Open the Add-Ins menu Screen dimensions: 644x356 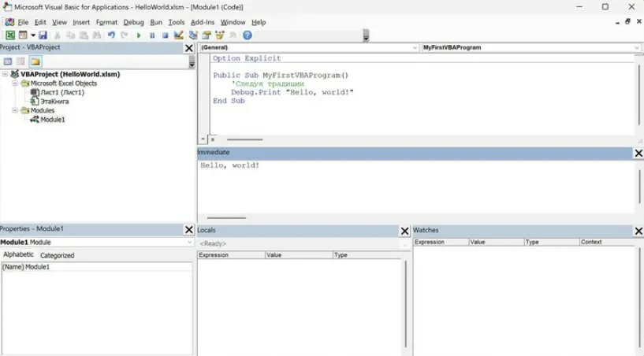point(203,22)
